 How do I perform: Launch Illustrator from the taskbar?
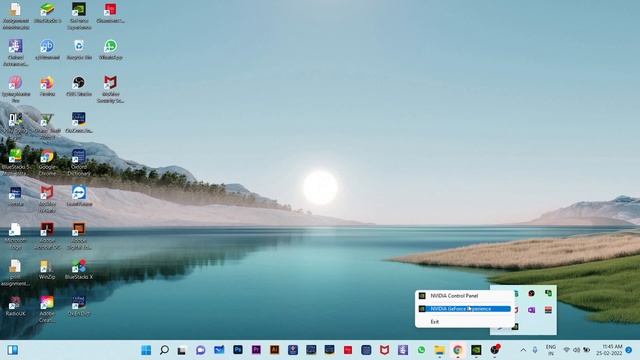(274, 350)
